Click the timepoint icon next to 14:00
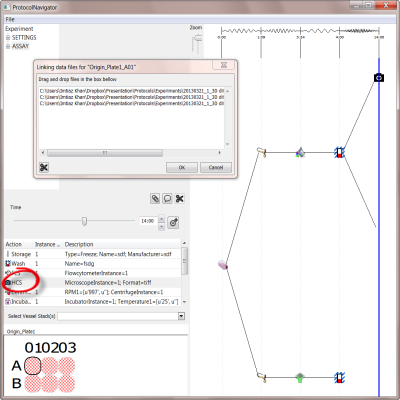Viewport: 400px width, 400px height. point(173,222)
